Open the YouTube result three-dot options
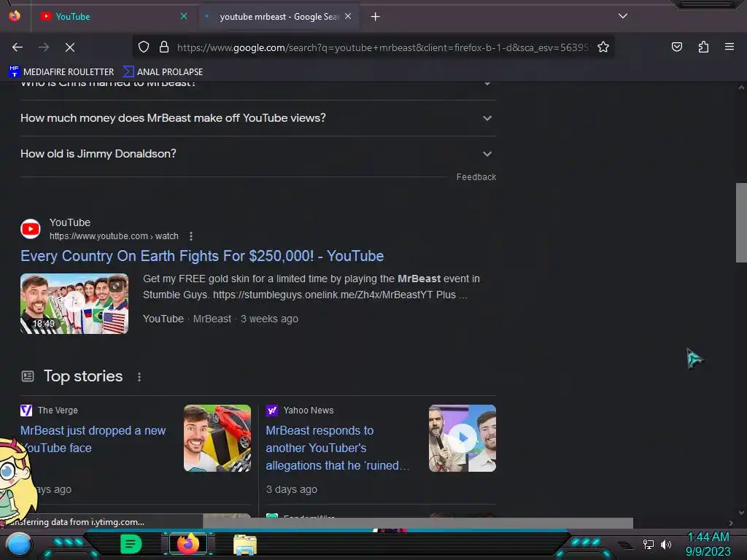This screenshot has height=560, width=747. (191, 236)
